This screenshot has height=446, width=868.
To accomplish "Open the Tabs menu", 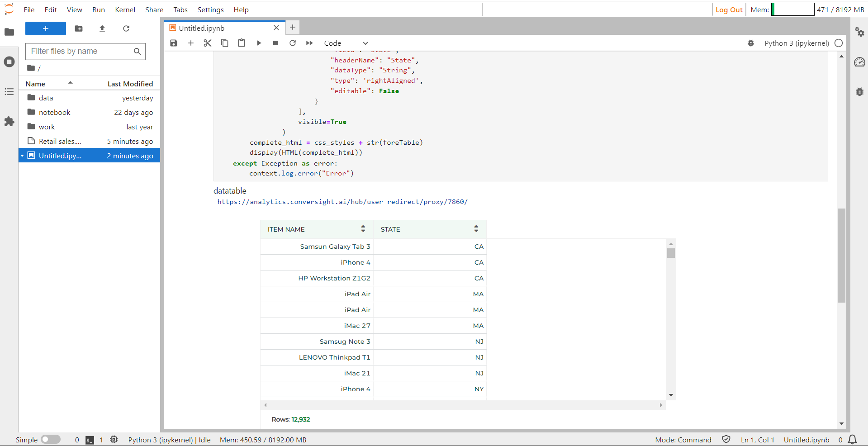I will click(180, 9).
